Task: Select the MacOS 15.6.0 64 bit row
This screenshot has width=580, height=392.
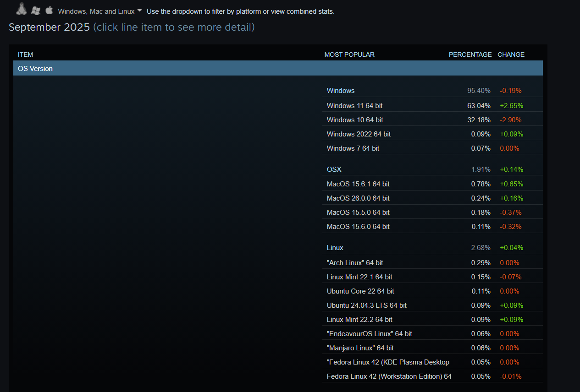Action: coord(432,226)
